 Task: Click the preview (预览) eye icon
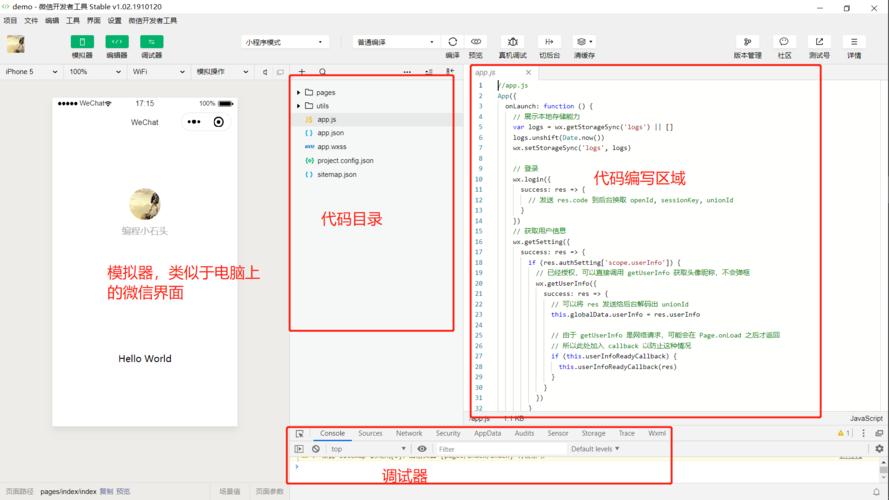pos(476,41)
